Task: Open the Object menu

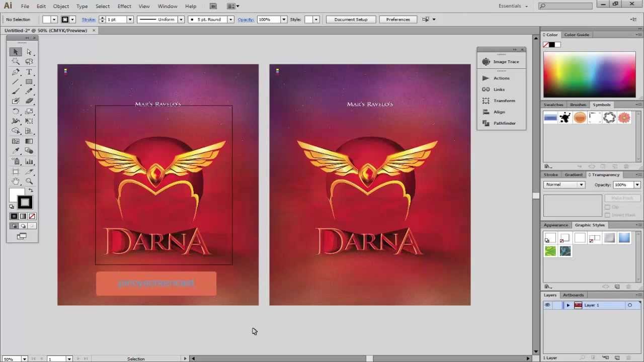Action: (61, 6)
